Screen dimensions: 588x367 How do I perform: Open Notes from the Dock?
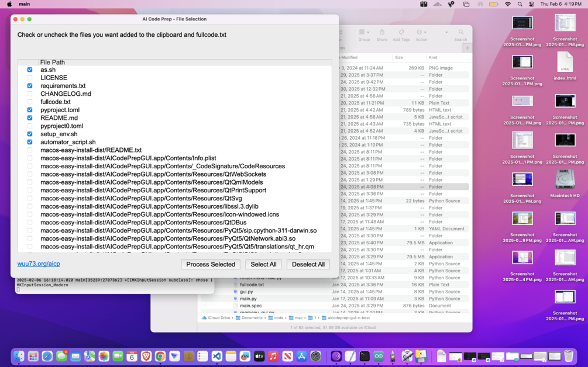pyautogui.click(x=231, y=356)
